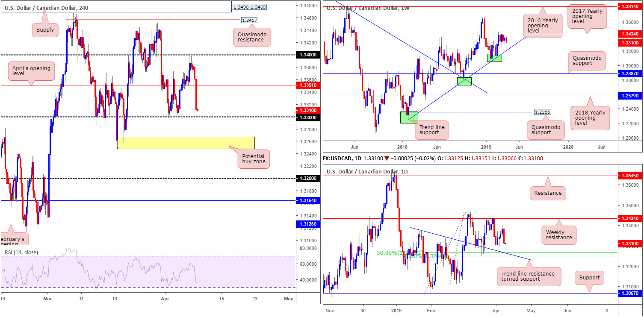Click the green box at the 2018 weekly low
The image size is (644, 317).
click(x=409, y=117)
